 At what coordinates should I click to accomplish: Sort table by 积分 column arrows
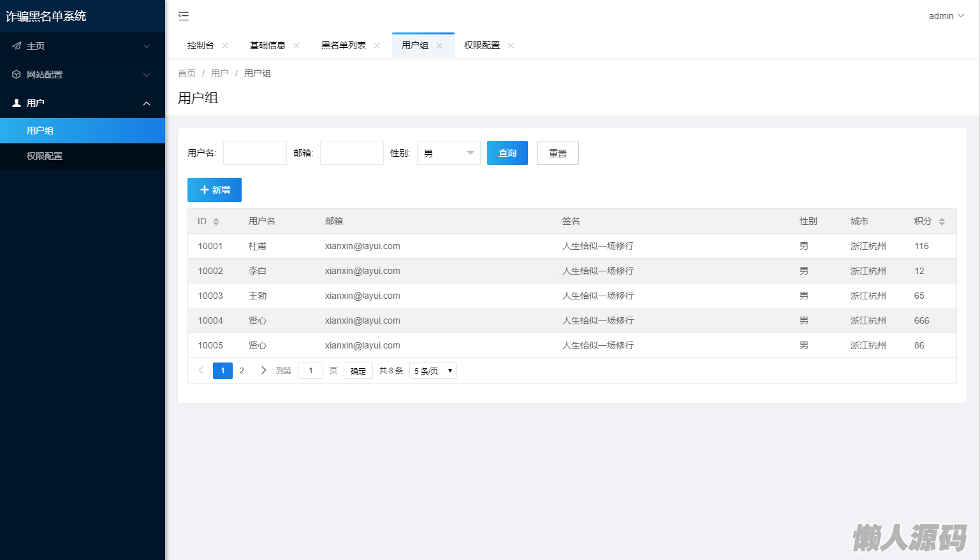pos(942,222)
